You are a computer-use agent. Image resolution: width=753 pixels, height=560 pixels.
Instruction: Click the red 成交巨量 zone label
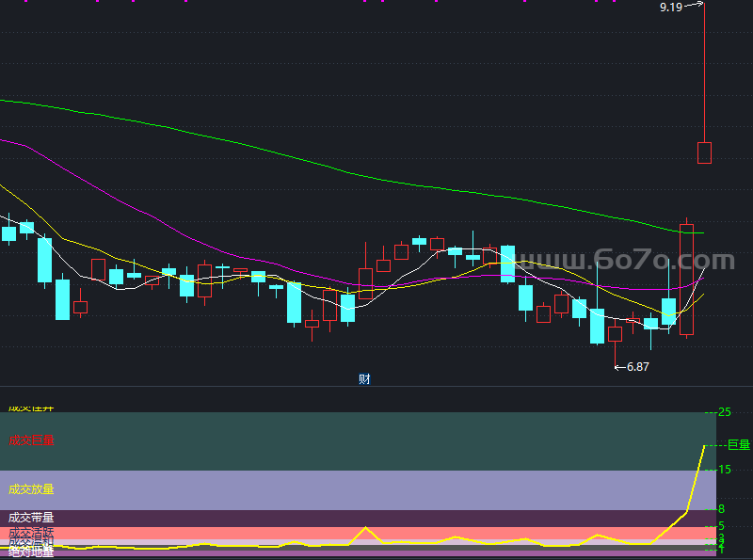click(x=31, y=440)
